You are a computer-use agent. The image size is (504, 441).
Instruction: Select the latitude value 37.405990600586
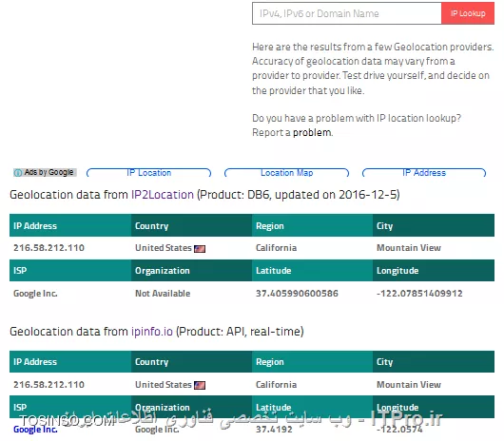(x=297, y=294)
